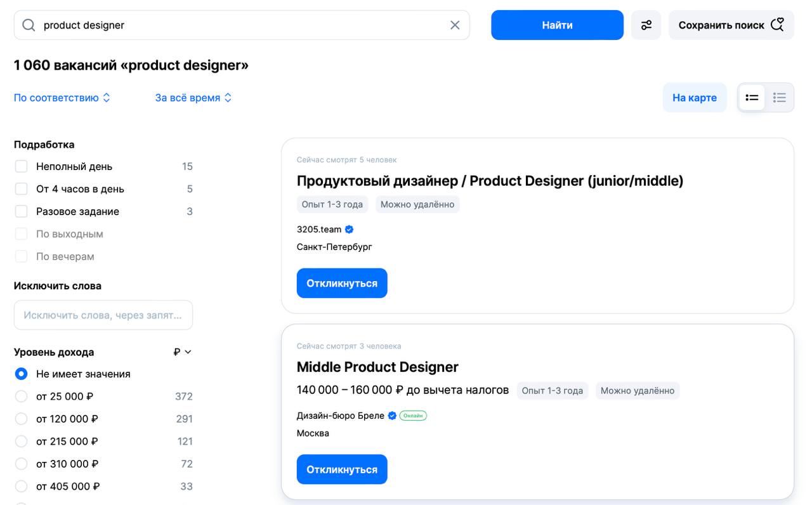The width and height of the screenshot is (812, 505).
Task: Click salary 140 000 – 160 000 ₽ text
Action: coord(403,390)
